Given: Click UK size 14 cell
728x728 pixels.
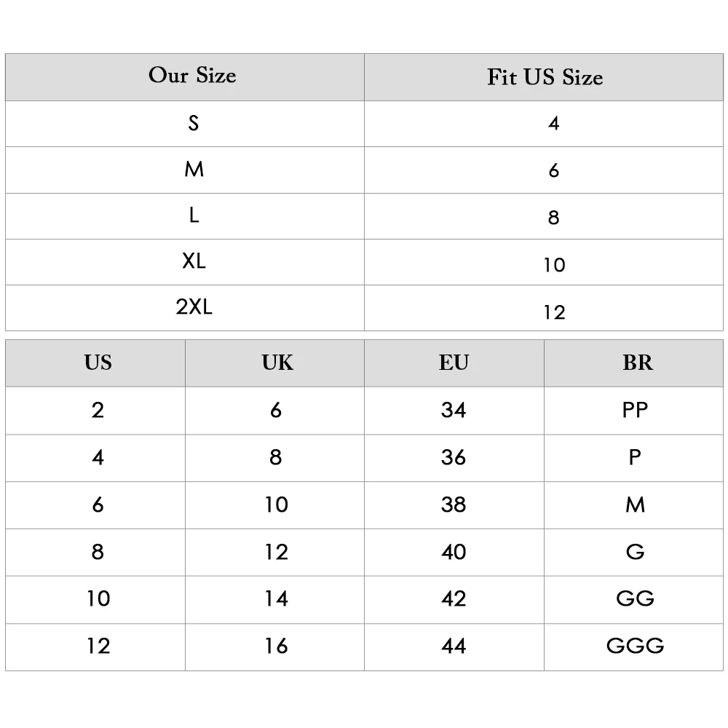Looking at the screenshot, I should pos(275,599).
